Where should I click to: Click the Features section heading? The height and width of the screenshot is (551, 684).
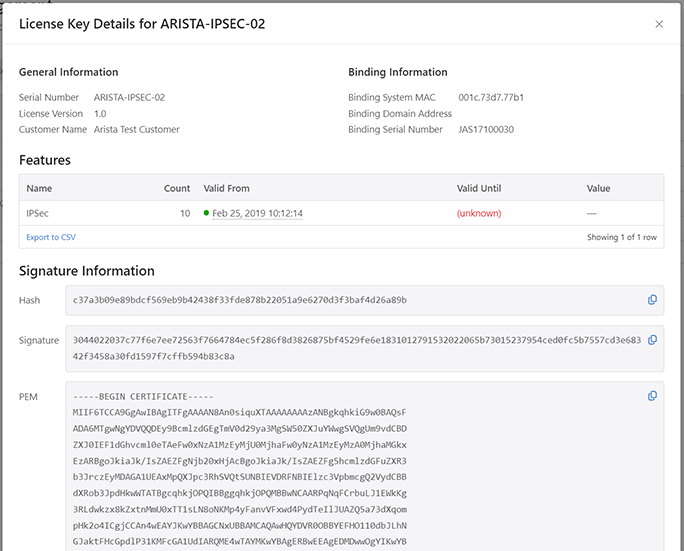(x=44, y=160)
